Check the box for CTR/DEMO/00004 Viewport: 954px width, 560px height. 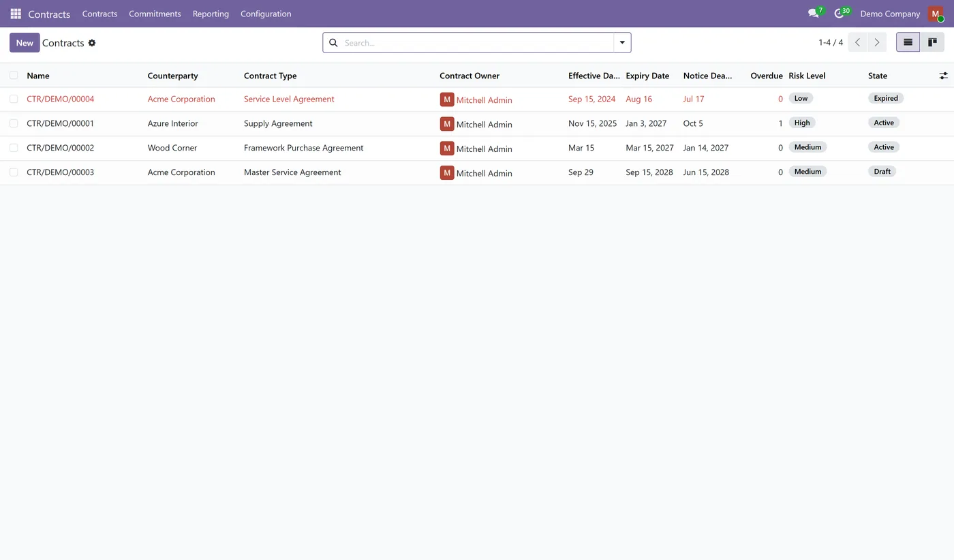tap(14, 99)
